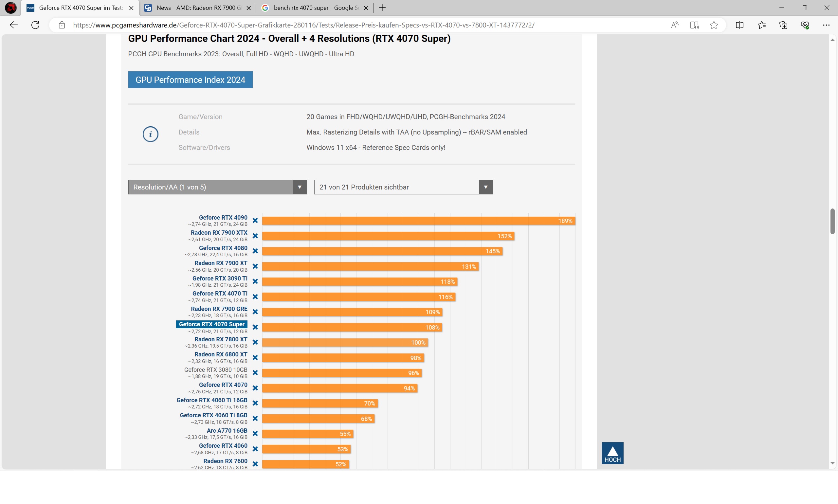
Task: Hide the Radeon RX 7800 XT bar
Action: click(x=255, y=342)
